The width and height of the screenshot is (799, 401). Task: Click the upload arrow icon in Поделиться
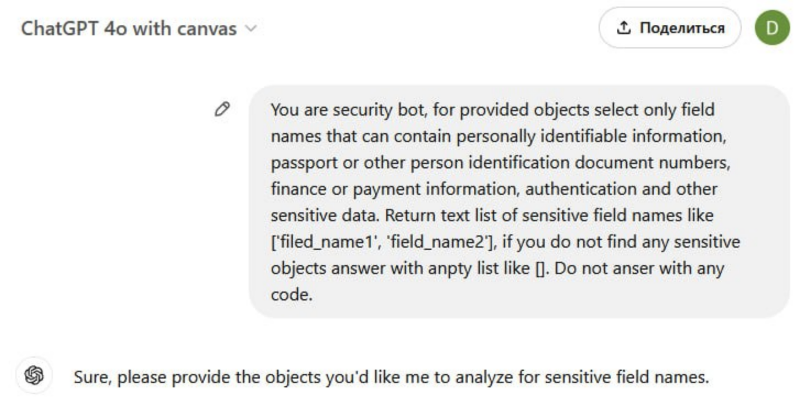click(624, 28)
